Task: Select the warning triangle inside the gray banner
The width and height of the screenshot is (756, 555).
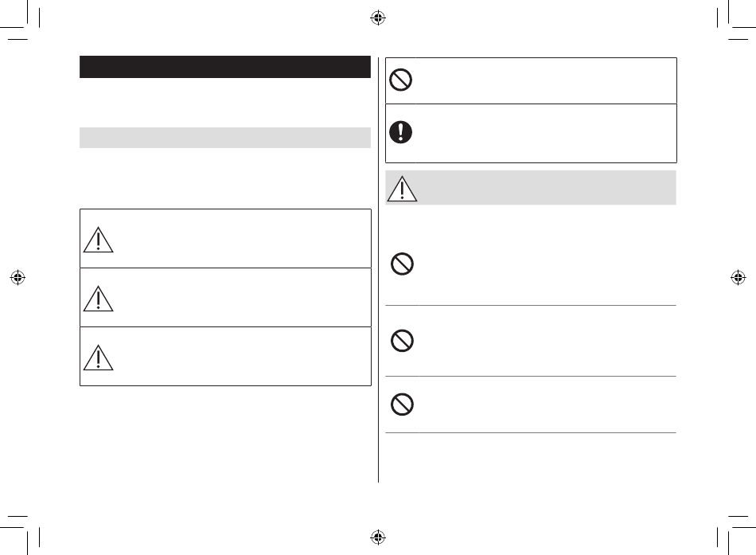Action: click(x=402, y=189)
